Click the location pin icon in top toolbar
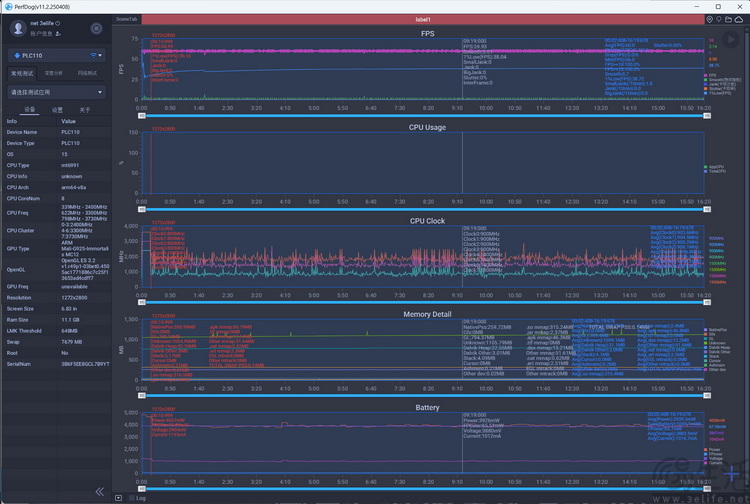Screen dimensions: 750x504 tap(718, 19)
